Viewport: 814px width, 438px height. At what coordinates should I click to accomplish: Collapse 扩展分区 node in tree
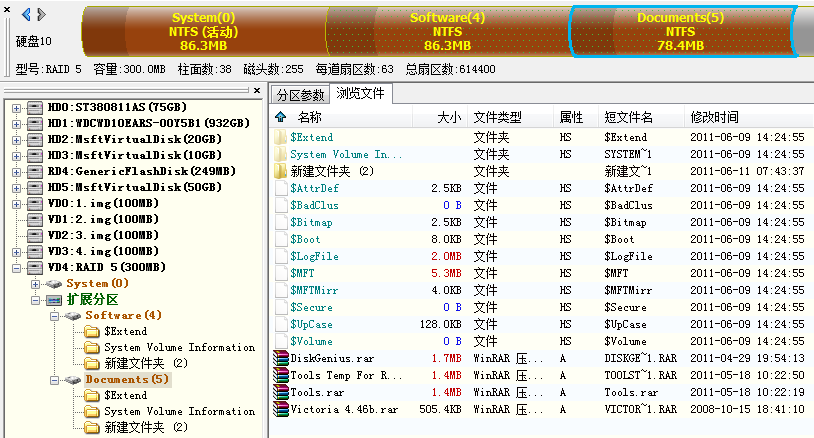35,300
